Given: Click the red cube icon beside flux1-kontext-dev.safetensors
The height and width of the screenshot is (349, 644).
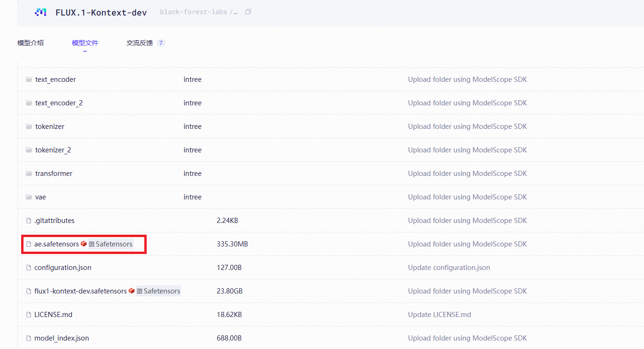Looking at the screenshot, I should pyautogui.click(x=132, y=291).
